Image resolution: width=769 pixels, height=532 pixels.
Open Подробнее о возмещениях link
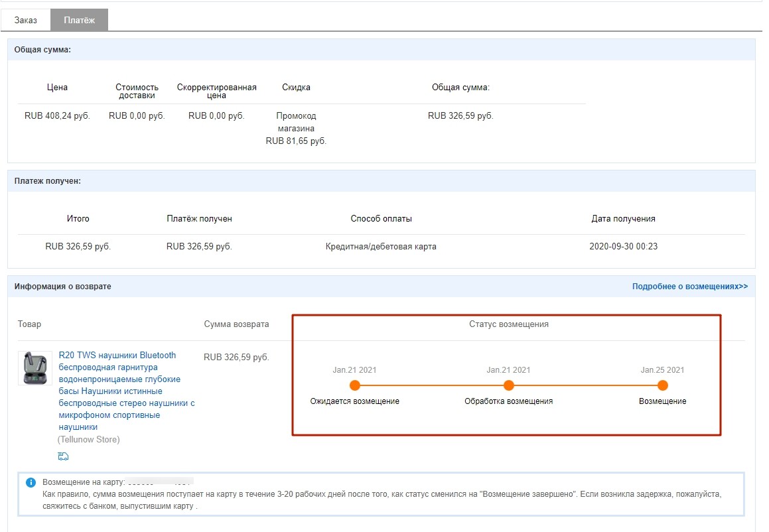[689, 287]
